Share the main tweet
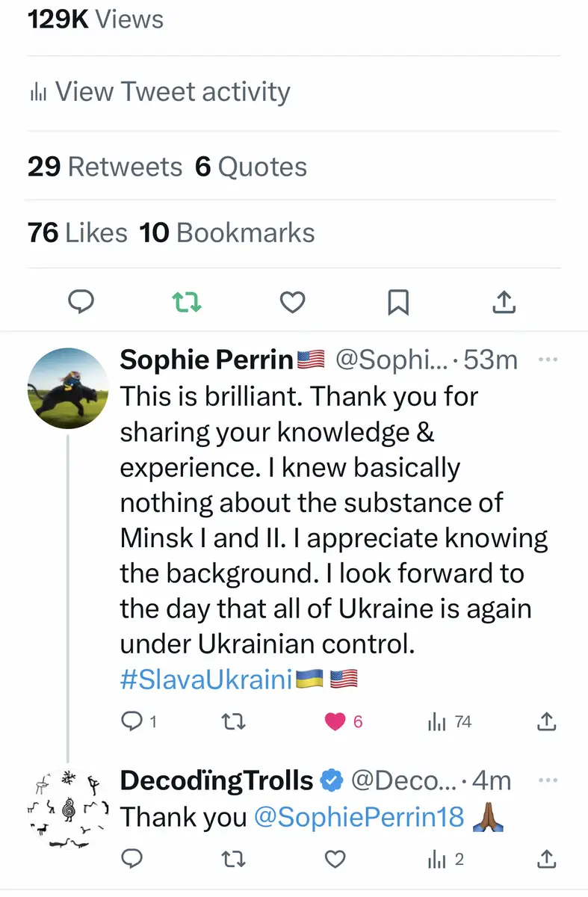This screenshot has height=897, width=588. pos(504,302)
